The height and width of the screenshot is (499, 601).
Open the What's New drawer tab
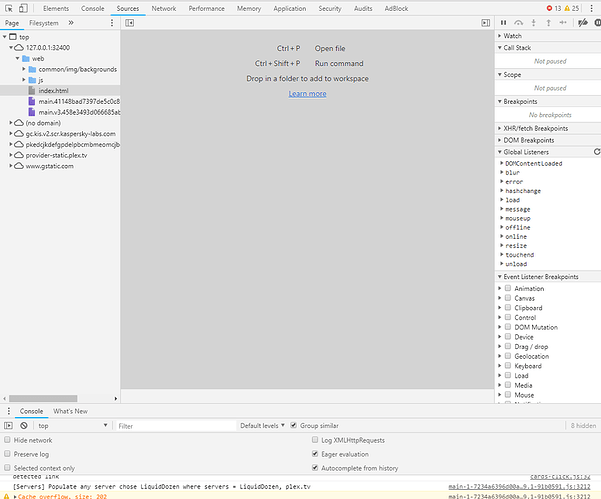click(70, 411)
